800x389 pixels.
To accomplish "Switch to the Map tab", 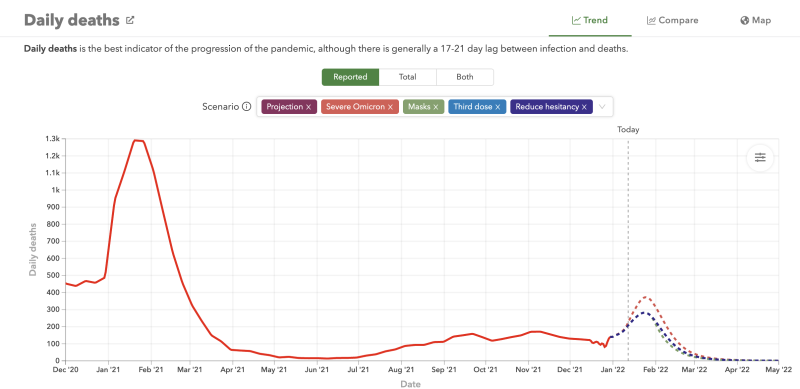I will click(755, 20).
